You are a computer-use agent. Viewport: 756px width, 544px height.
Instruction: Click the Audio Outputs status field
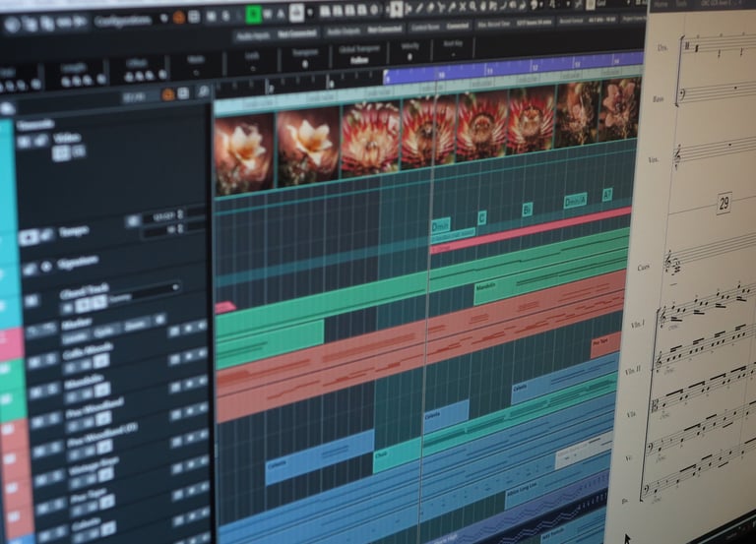363,30
